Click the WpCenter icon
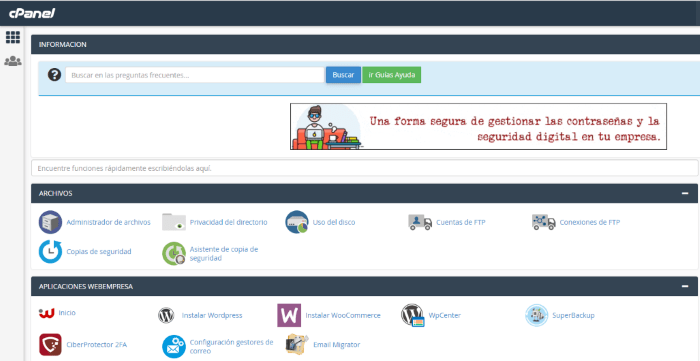 tap(412, 315)
